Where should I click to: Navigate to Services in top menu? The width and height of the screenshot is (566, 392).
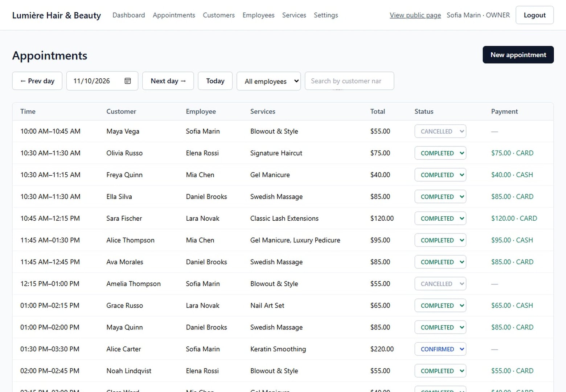[x=294, y=15]
